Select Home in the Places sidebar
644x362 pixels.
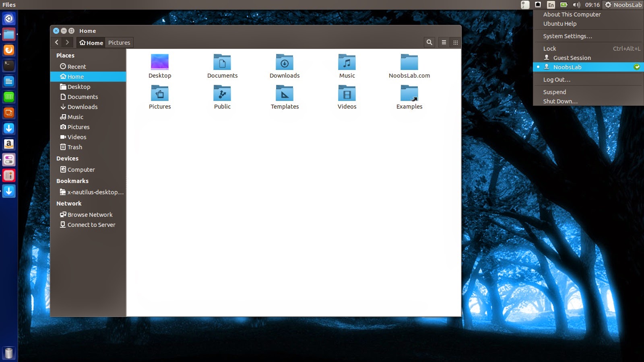point(88,76)
